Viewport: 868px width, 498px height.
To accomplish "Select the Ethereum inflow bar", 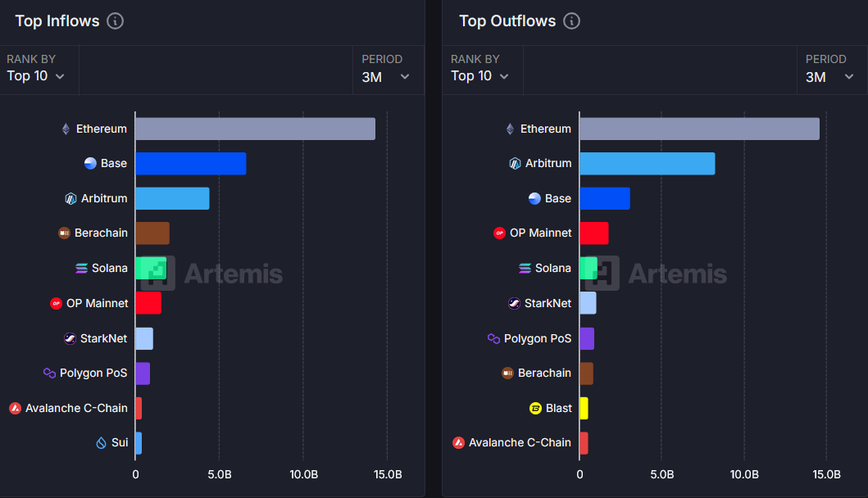I will click(255, 129).
